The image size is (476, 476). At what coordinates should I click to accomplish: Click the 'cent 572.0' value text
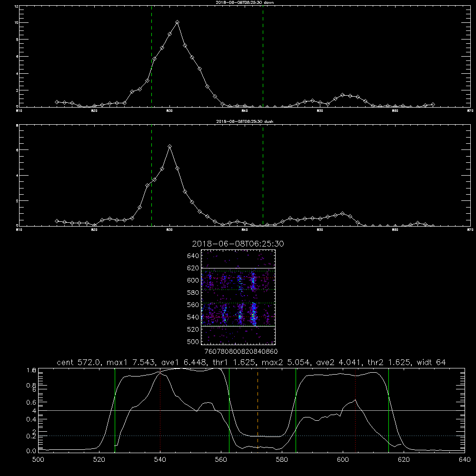point(79,362)
